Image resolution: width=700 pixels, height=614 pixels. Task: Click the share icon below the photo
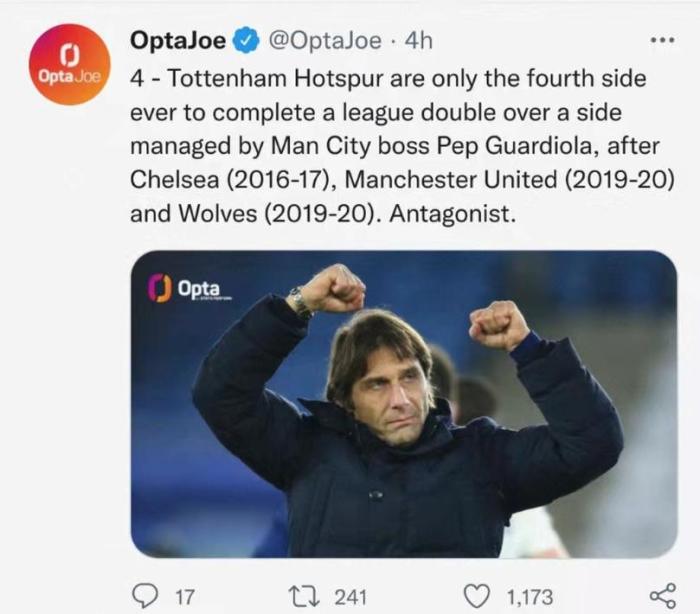[x=662, y=596]
